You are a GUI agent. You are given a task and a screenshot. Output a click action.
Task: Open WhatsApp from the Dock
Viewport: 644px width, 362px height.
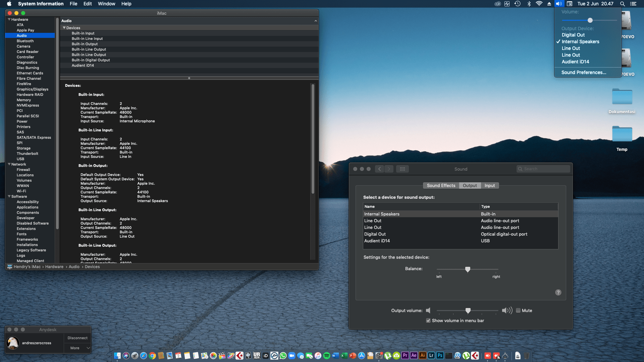(283, 356)
